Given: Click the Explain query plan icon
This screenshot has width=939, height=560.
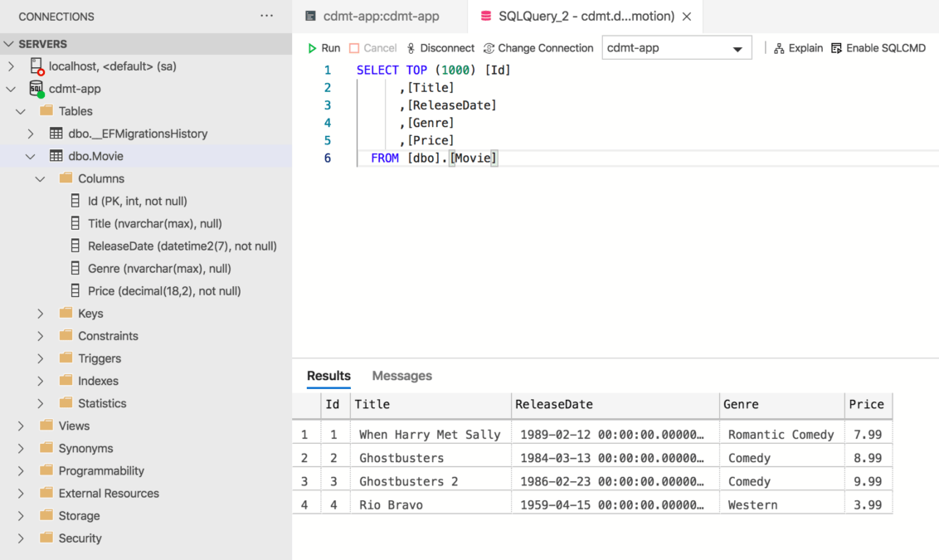Looking at the screenshot, I should coord(779,48).
